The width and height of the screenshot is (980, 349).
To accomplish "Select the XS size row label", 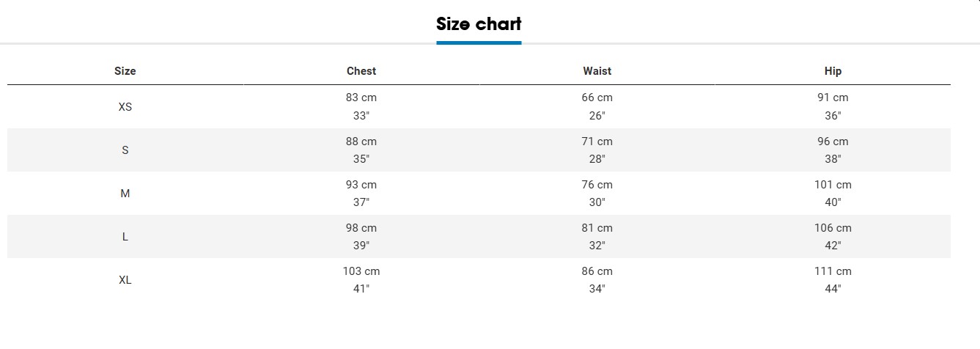I will click(125, 107).
